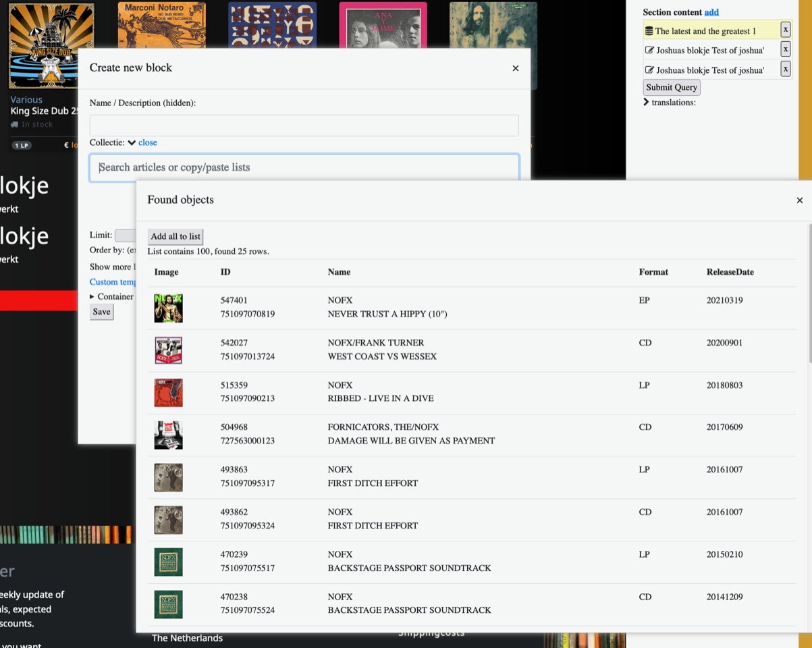The width and height of the screenshot is (812, 648).
Task: Click the 'add' link next to Section content
Action: [x=711, y=12]
